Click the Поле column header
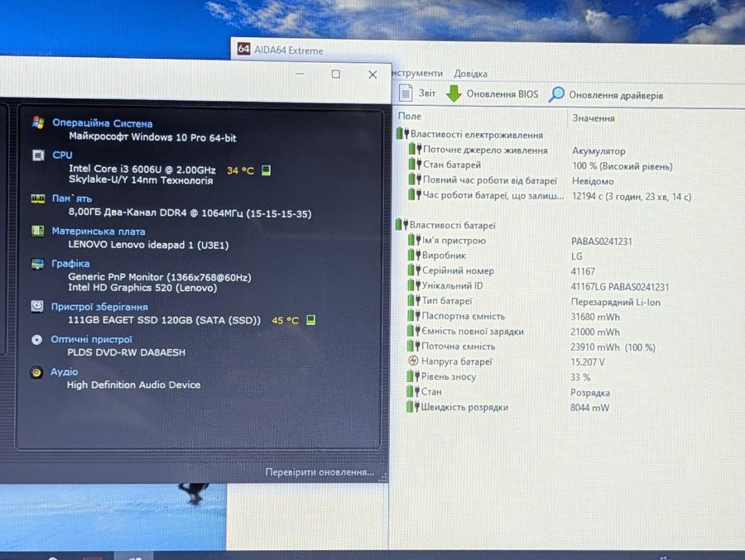 [409, 116]
